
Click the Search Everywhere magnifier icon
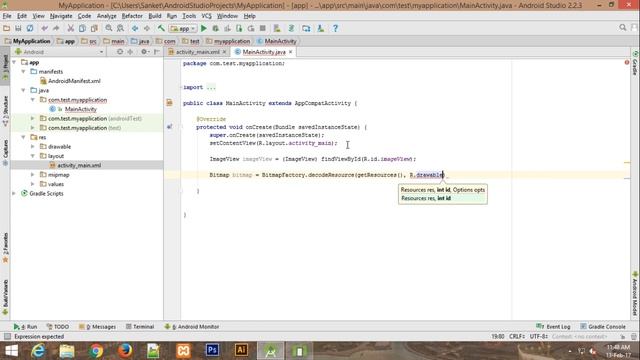(x=622, y=27)
